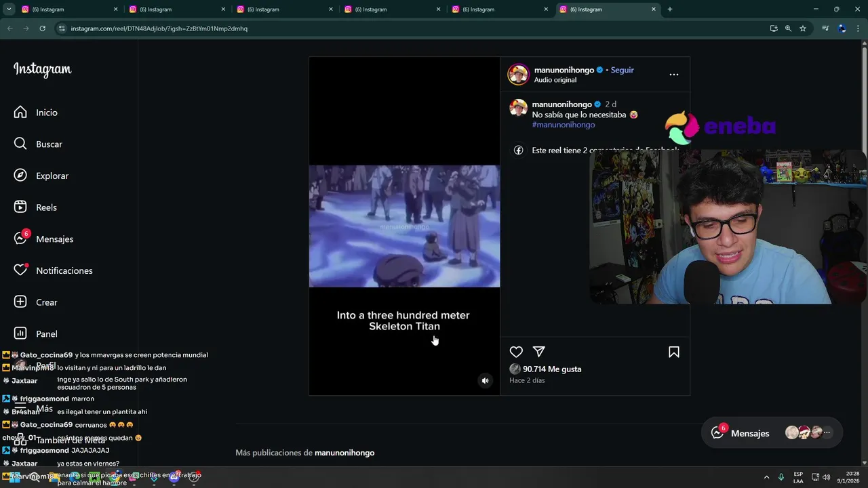The height and width of the screenshot is (488, 868).
Task: Reload the page in Chrome
Action: click(42, 28)
